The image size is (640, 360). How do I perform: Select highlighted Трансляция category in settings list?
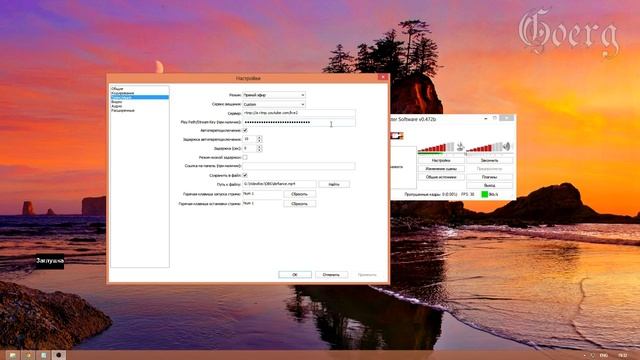(x=140, y=98)
